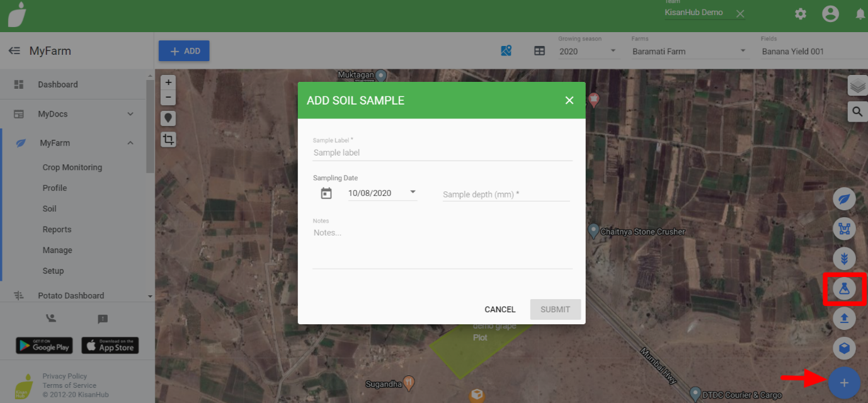Open the Fields Banana Yield 001 dropdown
This screenshot has height=403, width=868.
coord(814,51)
